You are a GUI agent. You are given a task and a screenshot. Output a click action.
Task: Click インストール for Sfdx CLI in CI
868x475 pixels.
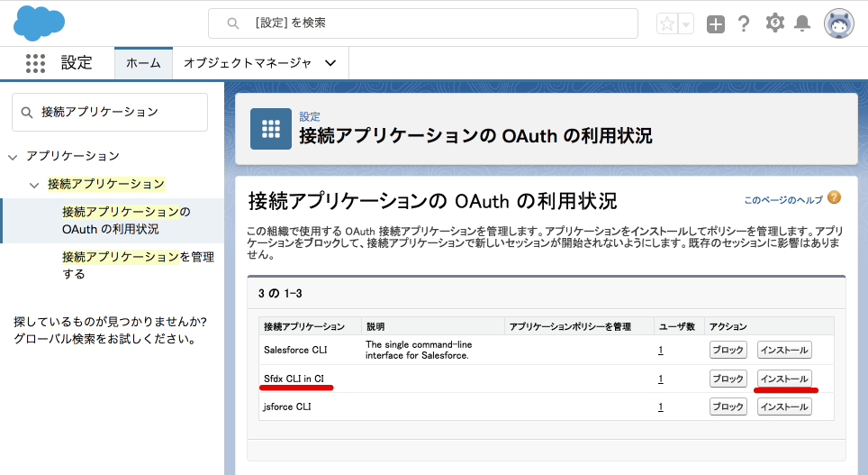tap(784, 379)
